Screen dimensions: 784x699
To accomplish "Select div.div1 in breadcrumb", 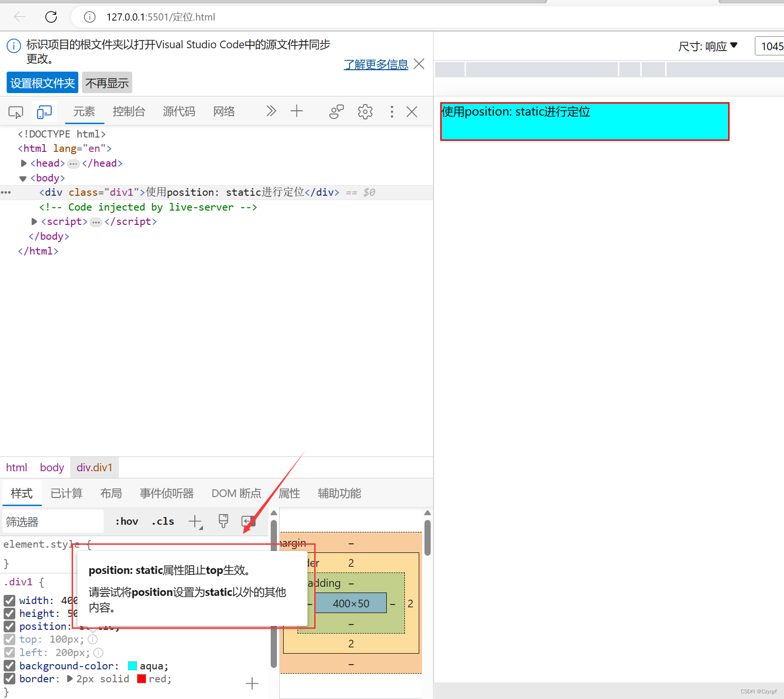I will (95, 467).
